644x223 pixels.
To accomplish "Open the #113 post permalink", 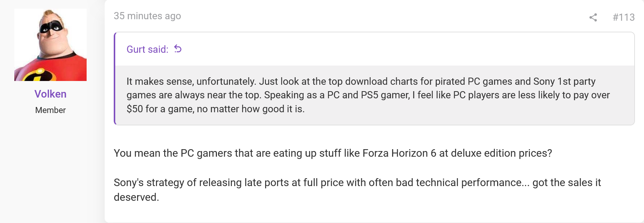I will tap(624, 17).
